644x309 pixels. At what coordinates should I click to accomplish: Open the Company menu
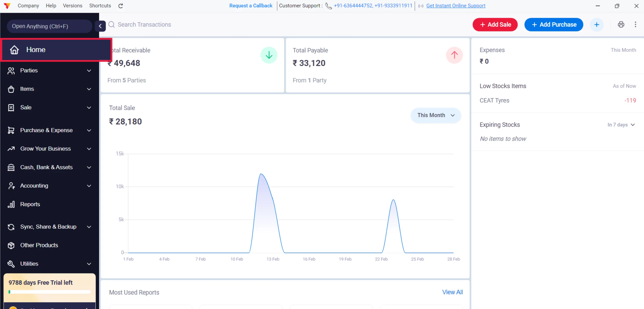pos(28,6)
